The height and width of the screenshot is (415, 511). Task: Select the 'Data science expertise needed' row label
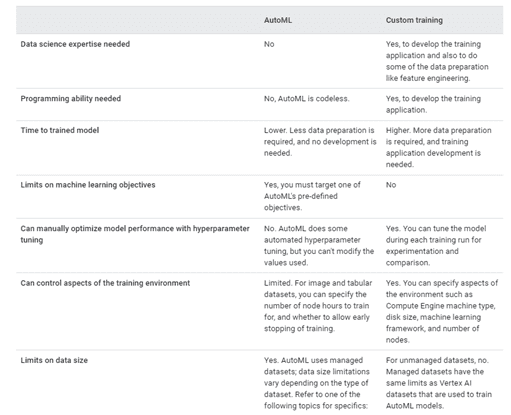[75, 44]
